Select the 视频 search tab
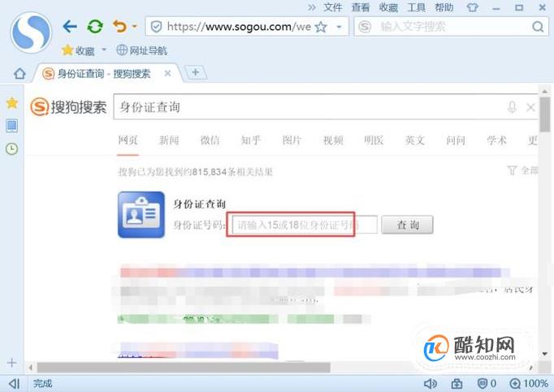The height and width of the screenshot is (392, 554). click(x=333, y=140)
